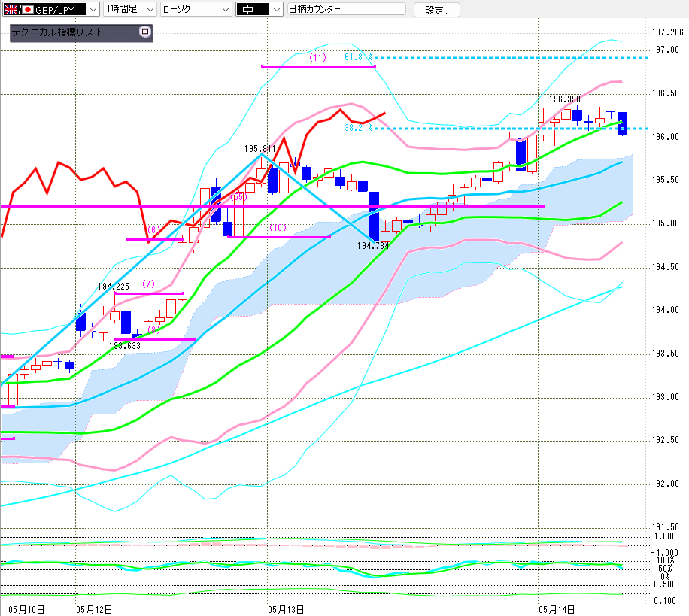
Task: Click the 05月13日 date label
Action: (x=286, y=609)
